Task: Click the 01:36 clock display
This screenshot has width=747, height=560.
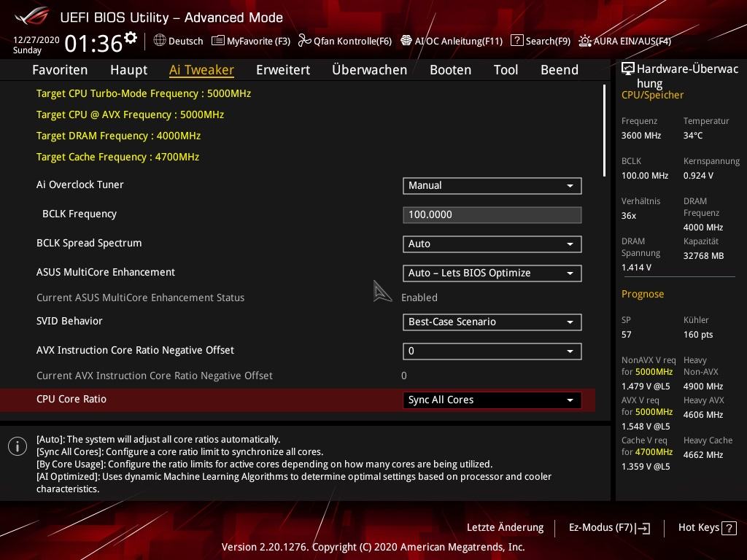Action: (93, 44)
